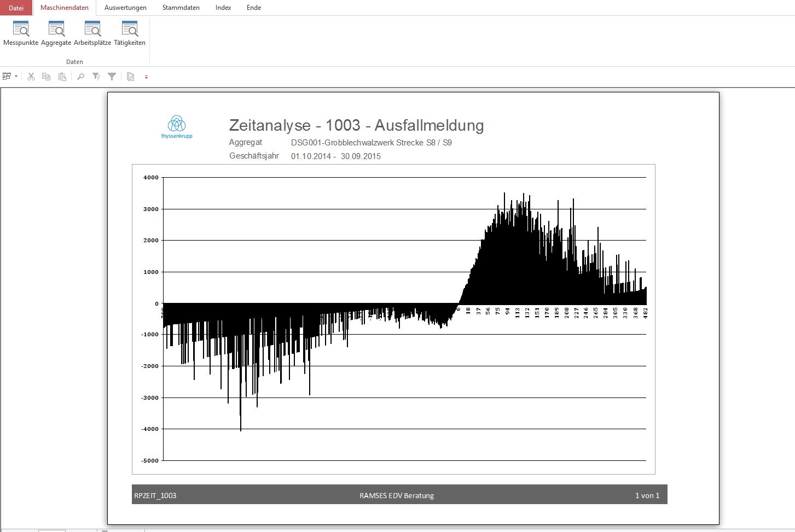This screenshot has width=795, height=532.
Task: Click the -5000 y-axis label
Action: [x=150, y=461]
